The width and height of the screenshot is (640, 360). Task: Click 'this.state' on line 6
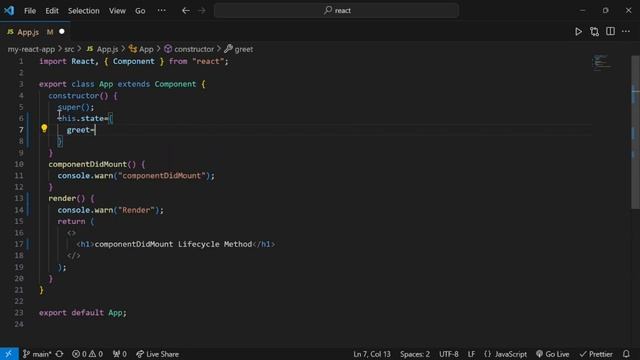(80, 118)
